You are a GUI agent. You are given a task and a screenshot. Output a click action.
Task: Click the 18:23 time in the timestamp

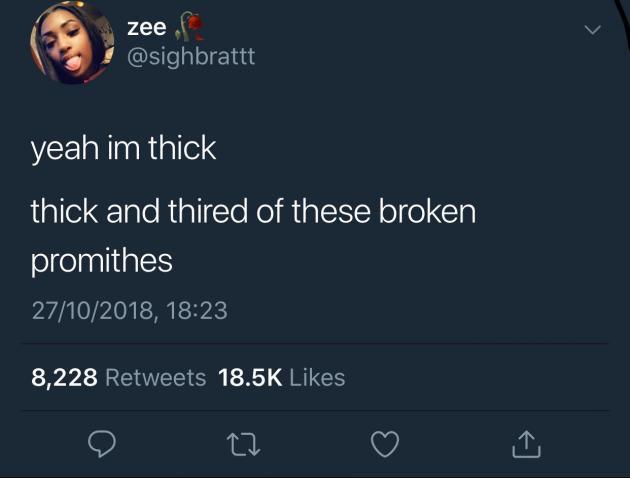coord(196,310)
